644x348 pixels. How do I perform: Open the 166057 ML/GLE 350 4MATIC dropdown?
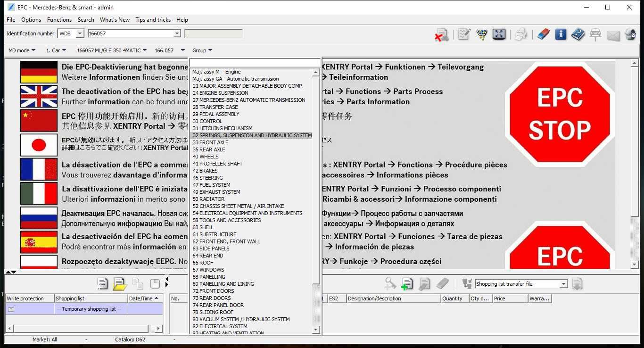click(x=111, y=50)
